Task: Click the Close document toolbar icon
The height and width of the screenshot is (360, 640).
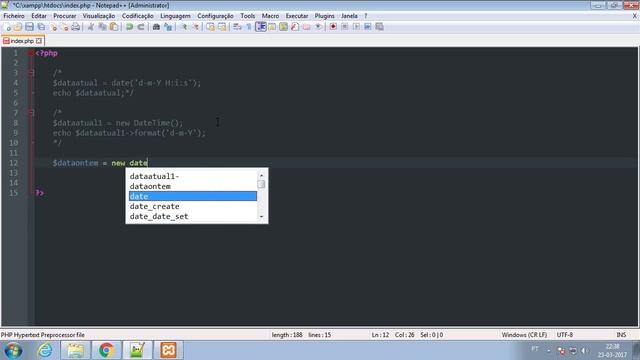Action: click(x=53, y=27)
